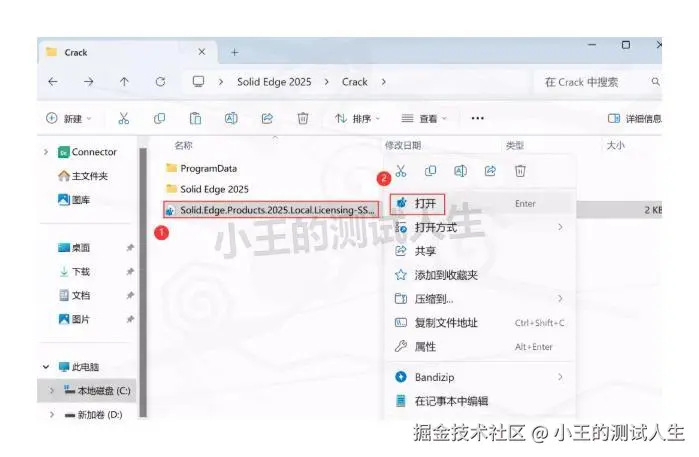Open 下载 in quick access

(x=74, y=272)
